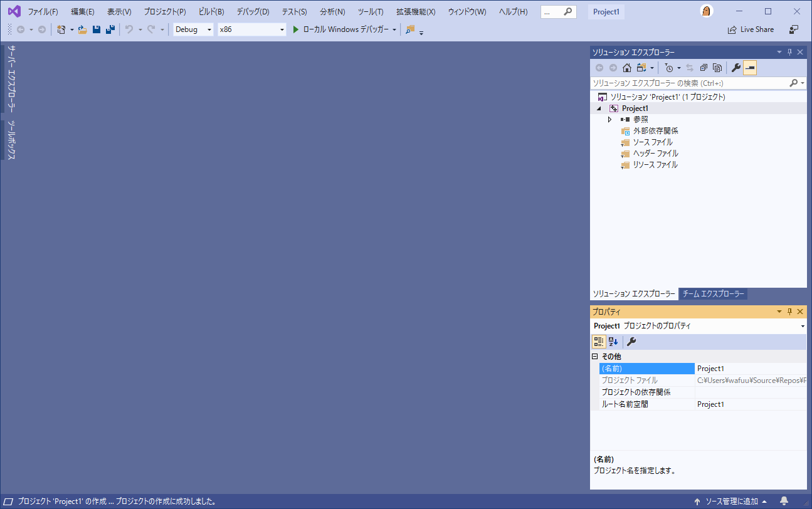Click the feedback icon beside Live Share
This screenshot has height=509, width=812.
click(794, 29)
